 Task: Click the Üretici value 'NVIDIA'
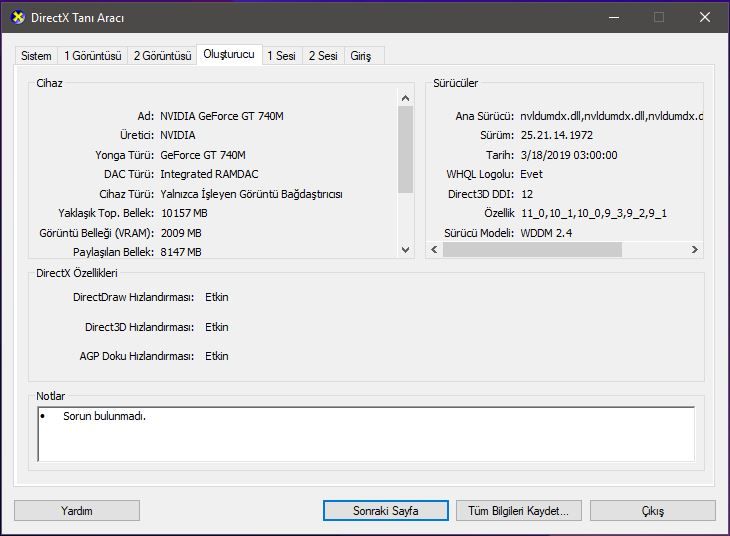click(x=178, y=135)
